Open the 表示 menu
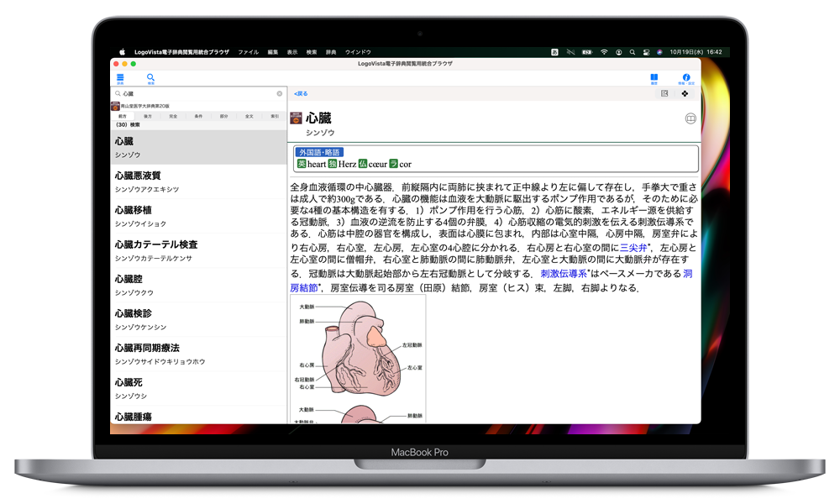This screenshot has height=504, width=840. [292, 52]
